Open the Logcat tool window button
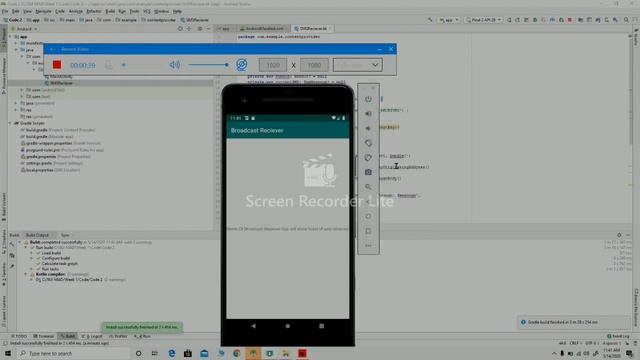640x360 pixels. pos(92,336)
